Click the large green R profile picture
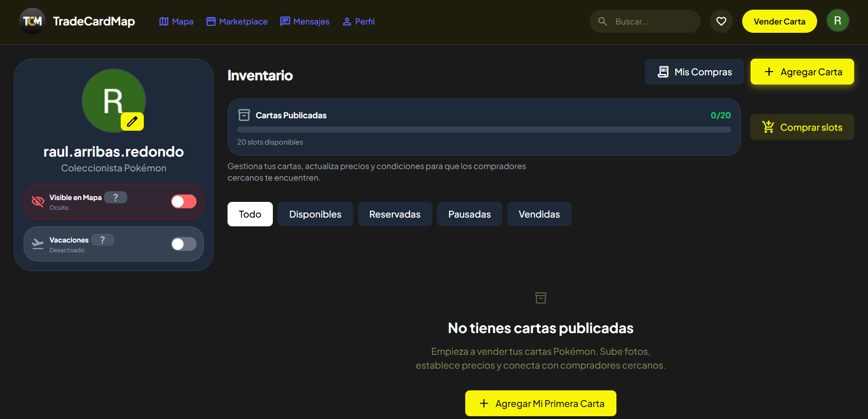The width and height of the screenshot is (868, 419). [x=114, y=101]
